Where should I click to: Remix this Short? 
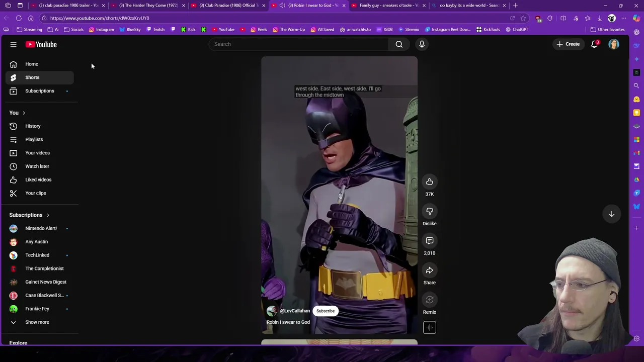[x=430, y=300]
